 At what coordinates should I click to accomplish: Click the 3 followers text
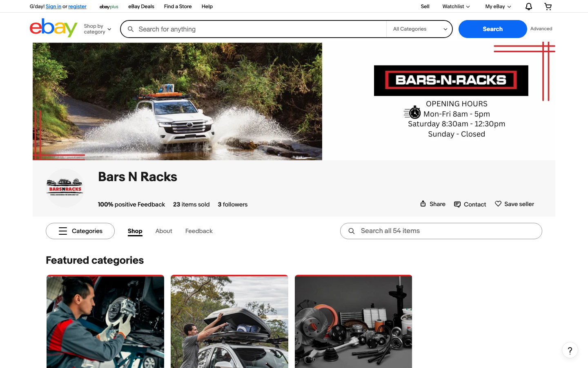(x=232, y=204)
